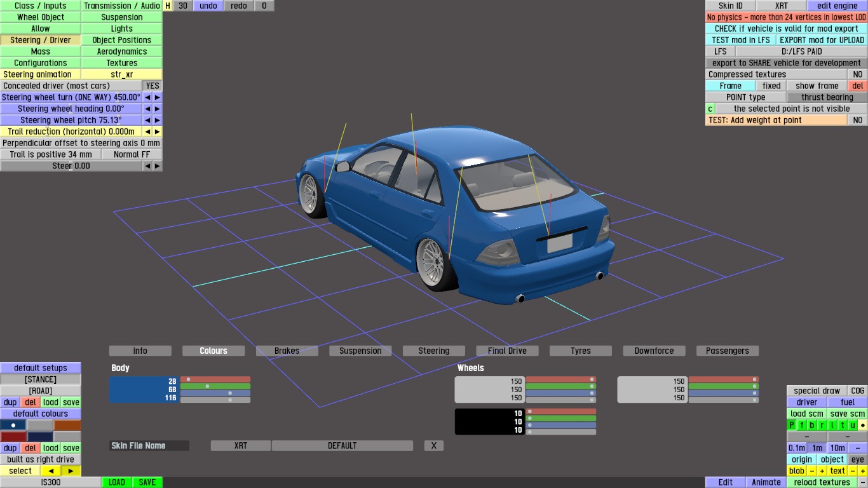This screenshot has width=868, height=488.
Task: Click yellow left arrow next to select
Action: 51,471
